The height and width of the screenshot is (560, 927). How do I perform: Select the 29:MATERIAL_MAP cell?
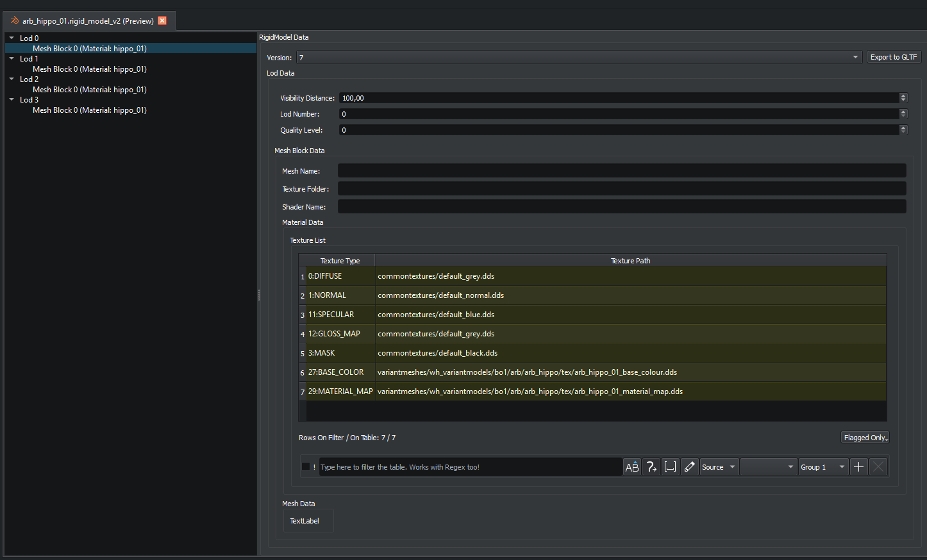340,391
